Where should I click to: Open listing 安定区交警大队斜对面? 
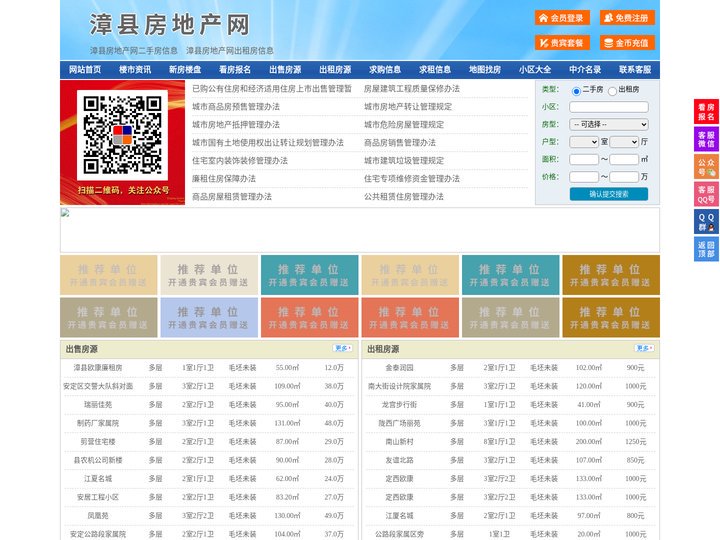[x=98, y=386]
